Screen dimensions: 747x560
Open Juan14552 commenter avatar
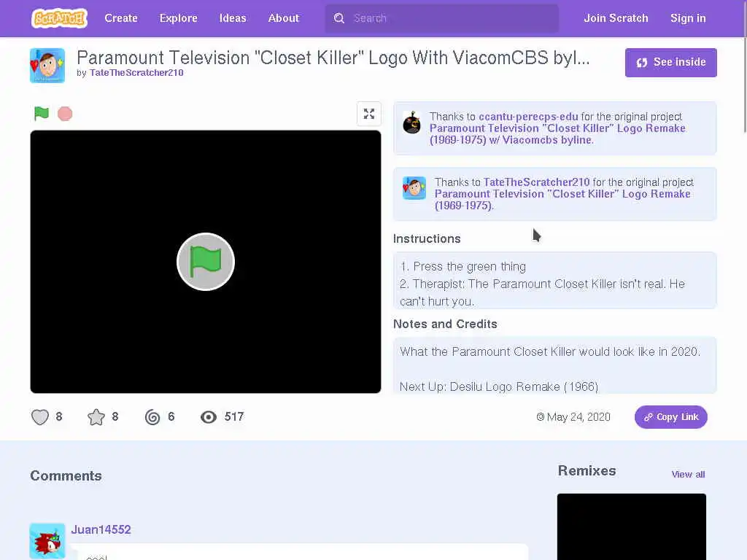(47, 541)
